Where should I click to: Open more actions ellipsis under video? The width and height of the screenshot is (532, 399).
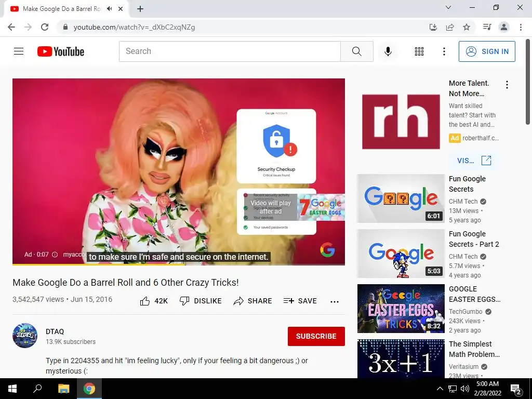[335, 301]
